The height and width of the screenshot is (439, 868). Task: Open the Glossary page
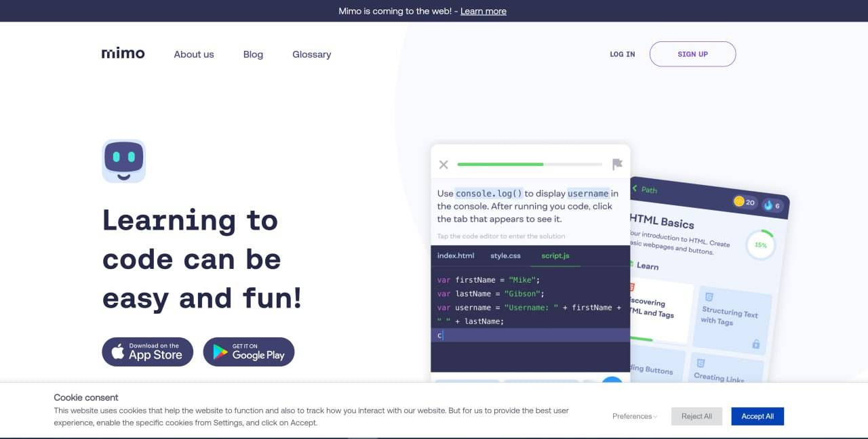tap(312, 54)
